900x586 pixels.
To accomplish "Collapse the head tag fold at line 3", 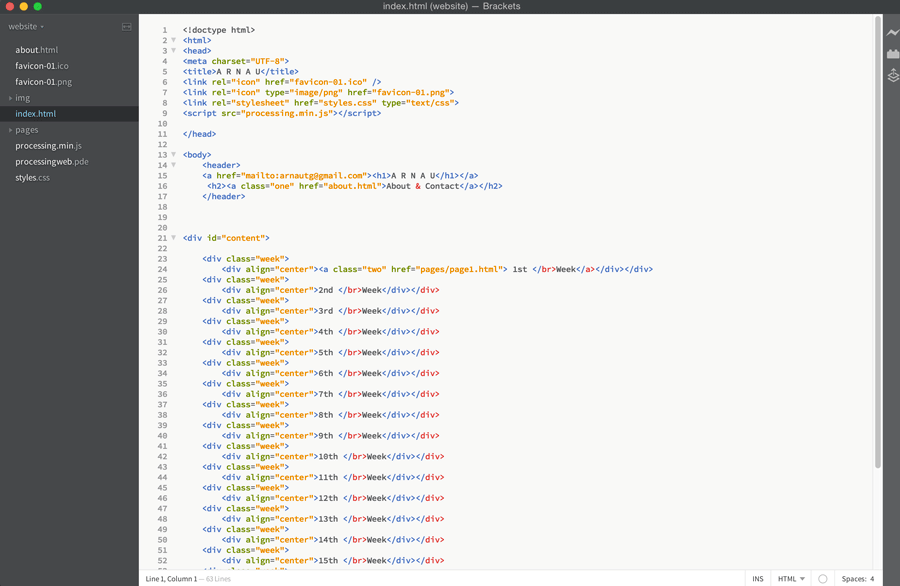I will coord(173,51).
